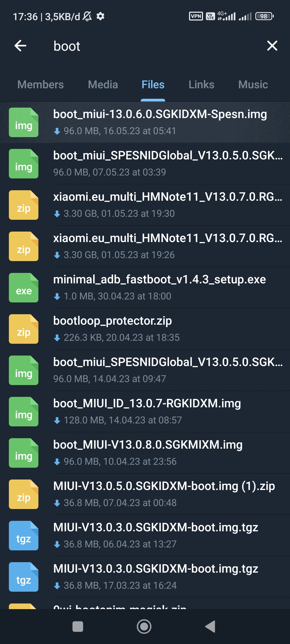Viewport: 290px width, 644px height.
Task: Tap the img icon of boot_miui-13.0.6.0.SGKIDXM-Spesn.img
Action: [24, 122]
